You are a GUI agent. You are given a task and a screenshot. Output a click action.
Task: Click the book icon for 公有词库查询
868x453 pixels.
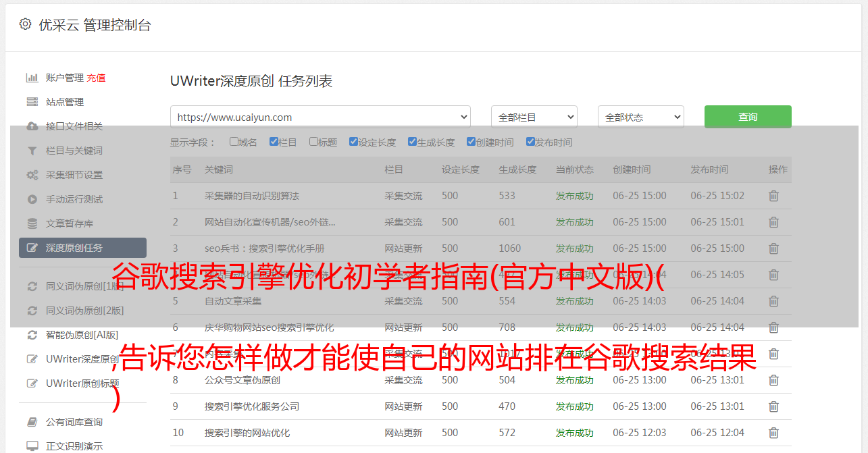pos(32,422)
